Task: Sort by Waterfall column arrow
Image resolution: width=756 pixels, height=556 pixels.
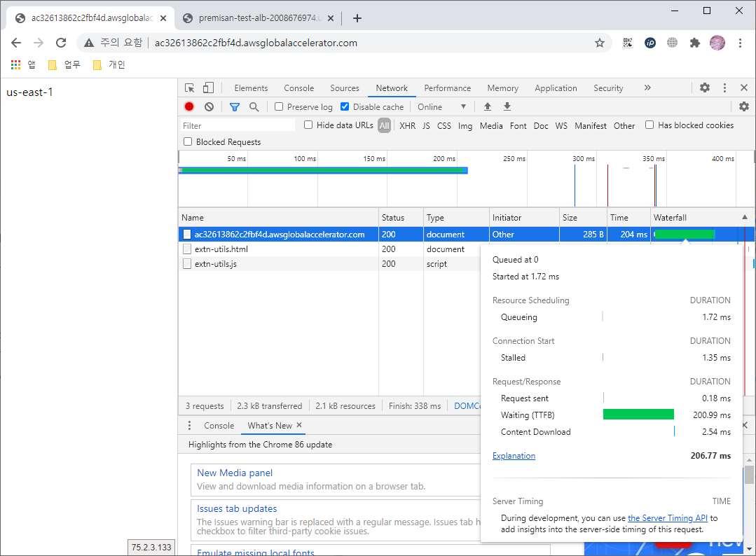Action: click(x=744, y=217)
